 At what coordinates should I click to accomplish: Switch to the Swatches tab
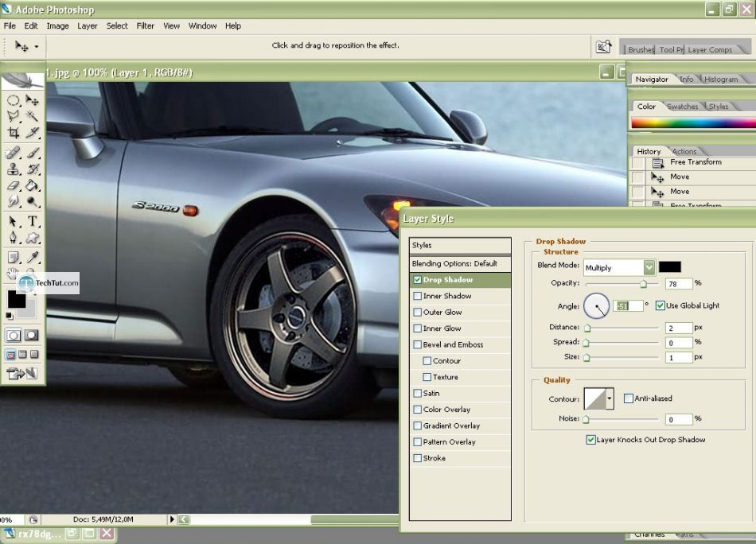682,107
